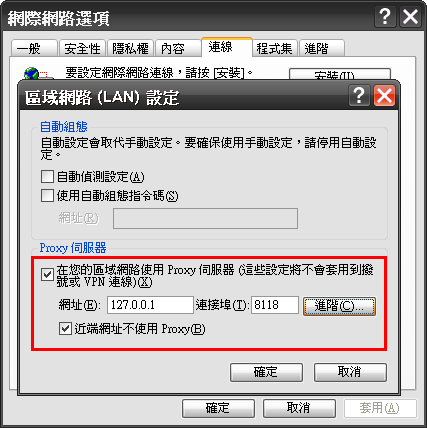Toggle 近端網址不使用 Proxy checkbox
The width and height of the screenshot is (427, 428).
click(x=65, y=329)
